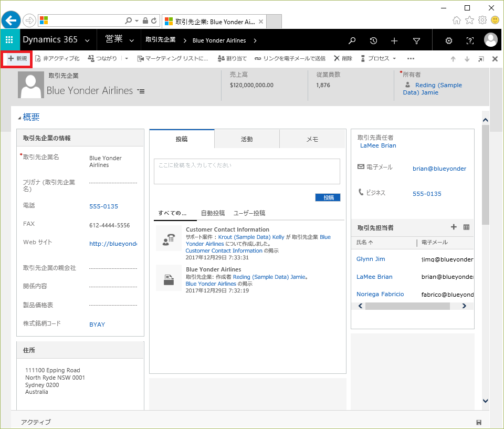
Task: Click the browser forward arrow button
Action: click(29, 21)
